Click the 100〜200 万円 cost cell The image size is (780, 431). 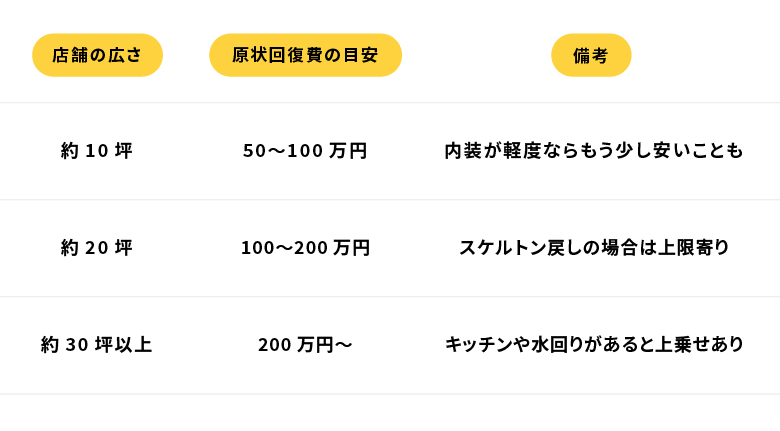click(305, 248)
